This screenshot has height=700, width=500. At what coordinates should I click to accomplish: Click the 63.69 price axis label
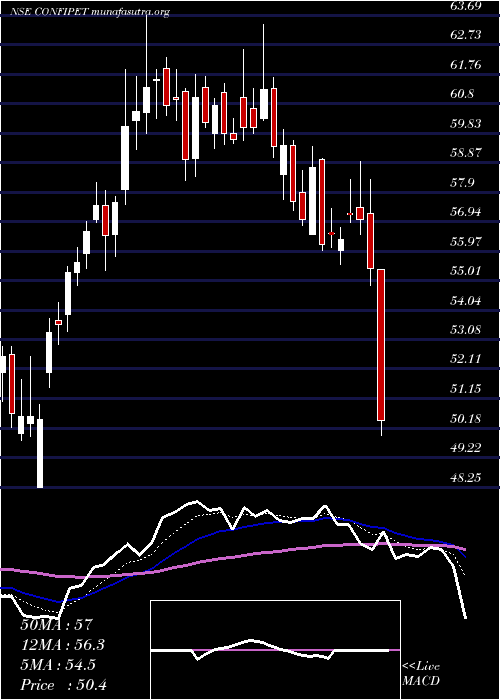[467, 6]
